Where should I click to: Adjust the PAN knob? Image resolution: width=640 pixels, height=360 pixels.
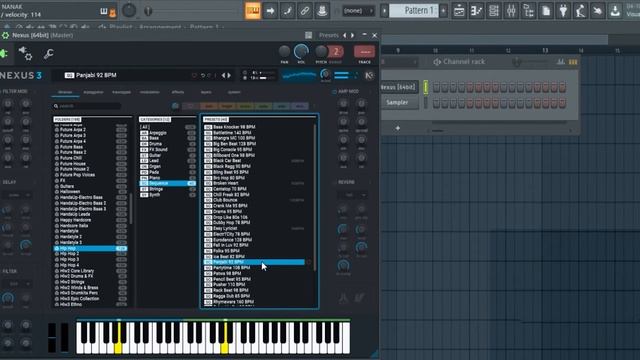[284, 51]
